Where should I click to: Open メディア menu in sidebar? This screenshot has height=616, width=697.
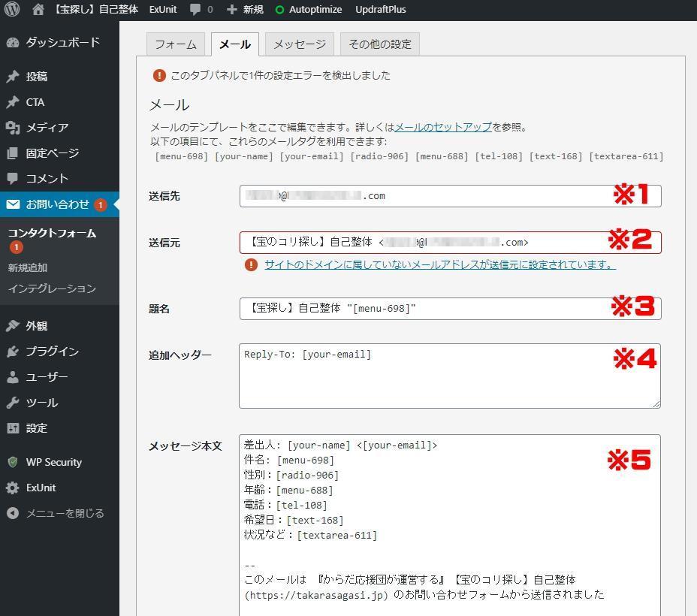[x=47, y=128]
